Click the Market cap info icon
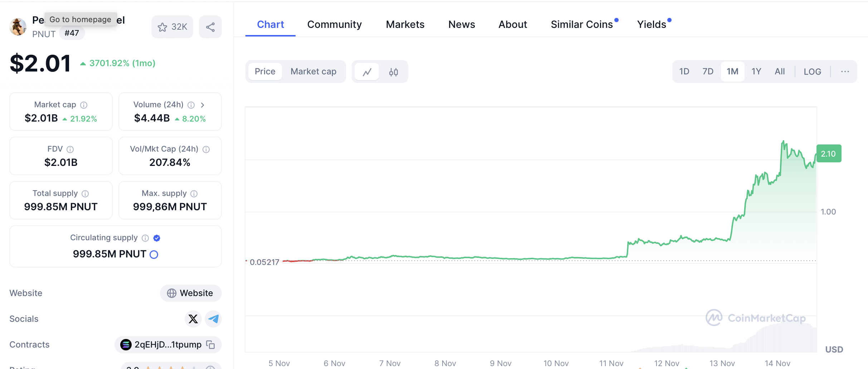868x369 pixels. coord(84,105)
